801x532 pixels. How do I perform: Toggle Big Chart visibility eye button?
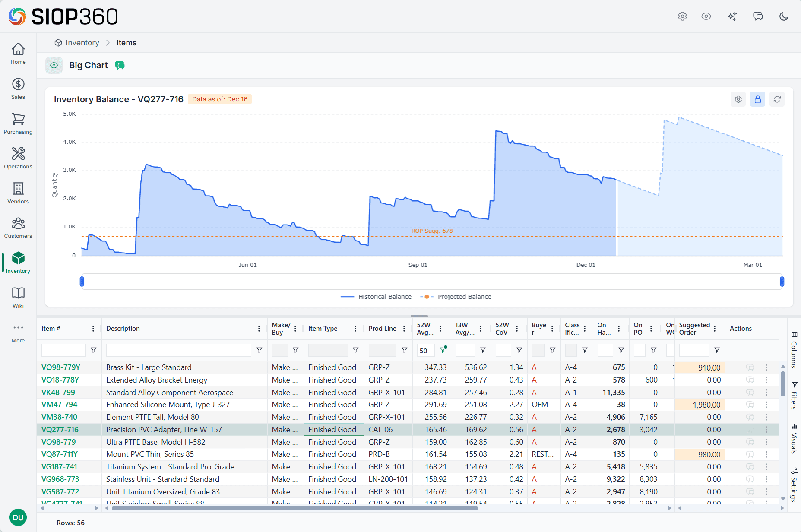pyautogui.click(x=54, y=65)
